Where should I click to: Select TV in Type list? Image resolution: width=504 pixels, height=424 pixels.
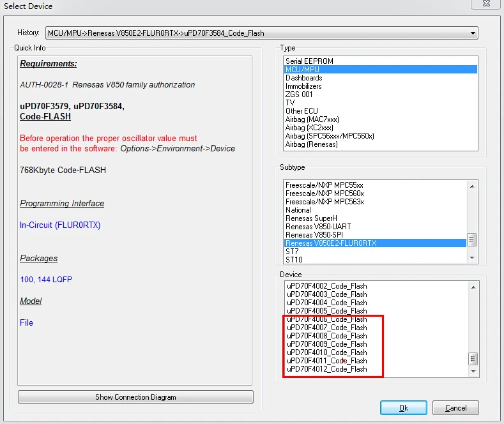click(x=380, y=103)
